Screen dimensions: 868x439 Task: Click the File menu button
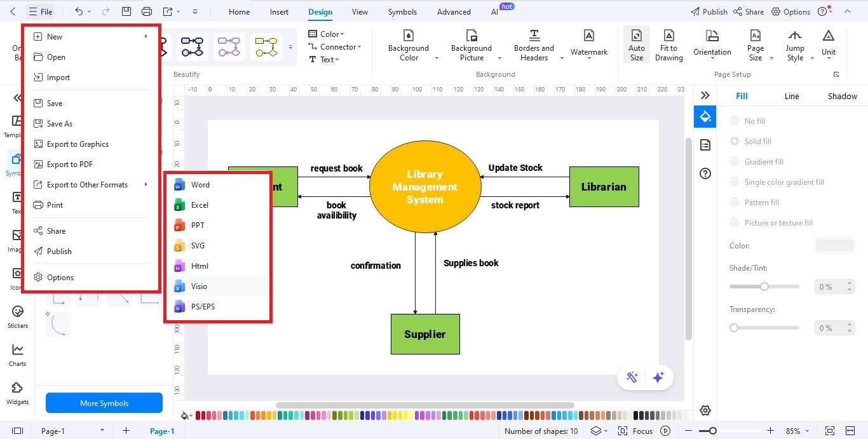click(x=41, y=11)
